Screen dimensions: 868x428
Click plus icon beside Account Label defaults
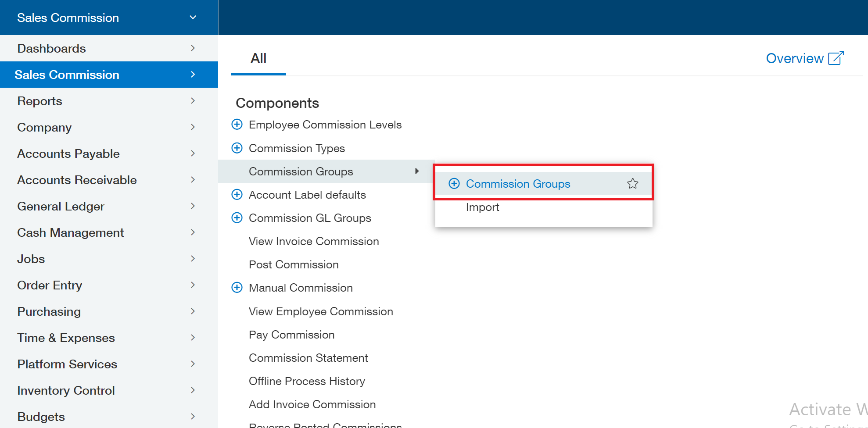click(237, 195)
